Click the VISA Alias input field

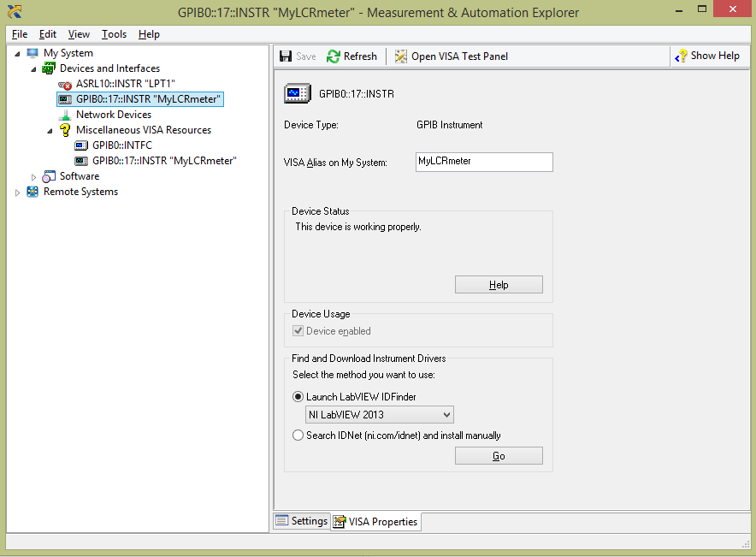click(484, 162)
